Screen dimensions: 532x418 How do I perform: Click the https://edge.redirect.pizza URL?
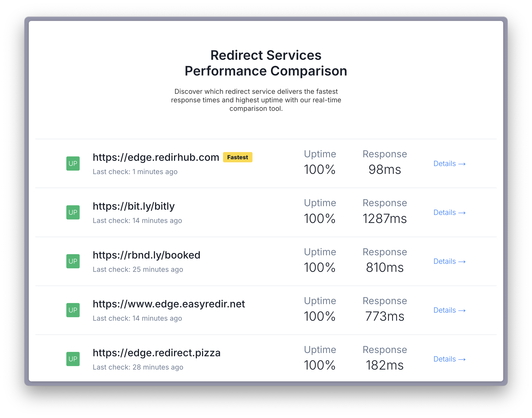point(157,353)
